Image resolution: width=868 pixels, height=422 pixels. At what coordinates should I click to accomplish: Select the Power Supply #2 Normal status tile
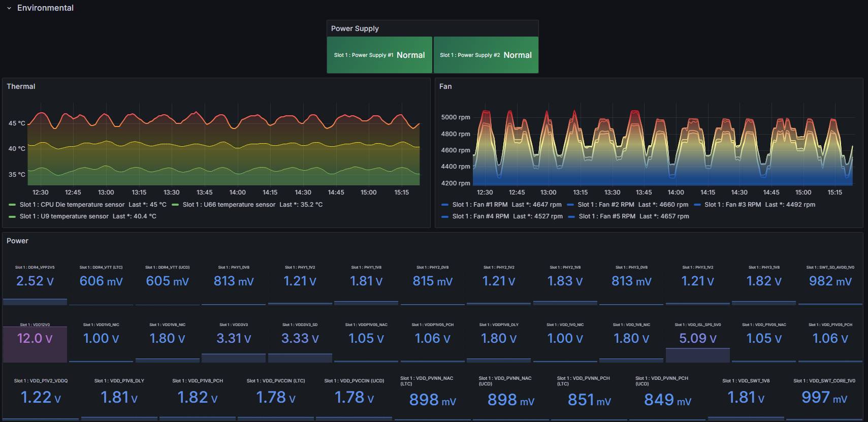(486, 55)
